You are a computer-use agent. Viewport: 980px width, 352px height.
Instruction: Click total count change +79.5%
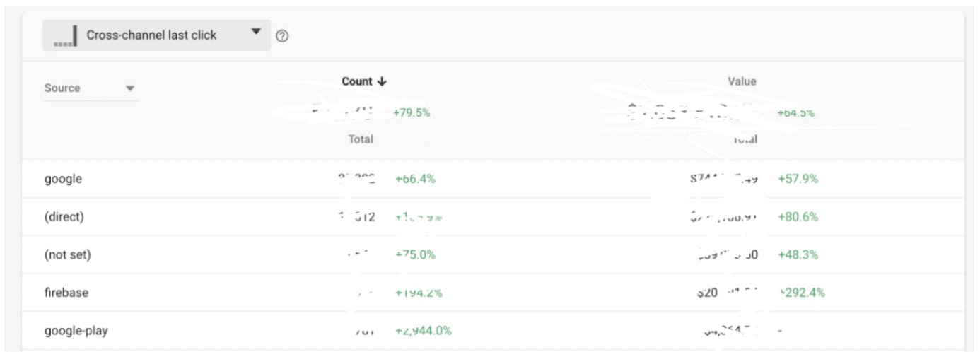coord(412,112)
